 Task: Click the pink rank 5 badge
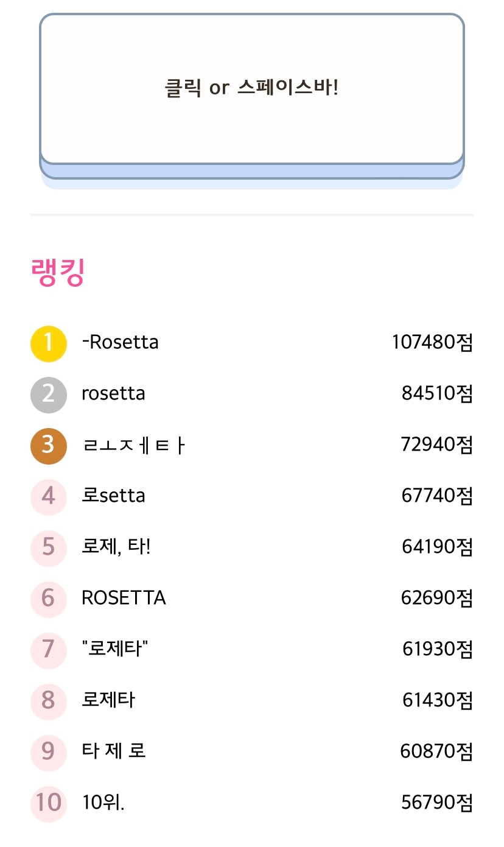tap(48, 548)
